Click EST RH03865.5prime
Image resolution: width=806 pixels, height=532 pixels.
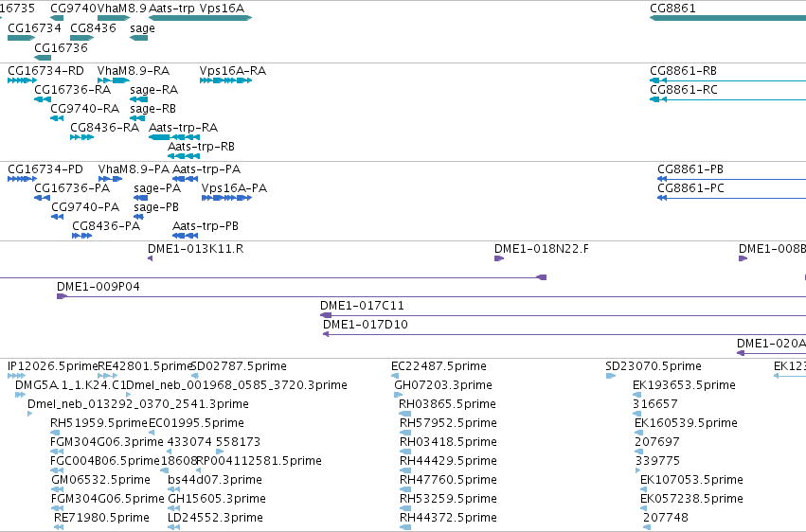(x=405, y=414)
